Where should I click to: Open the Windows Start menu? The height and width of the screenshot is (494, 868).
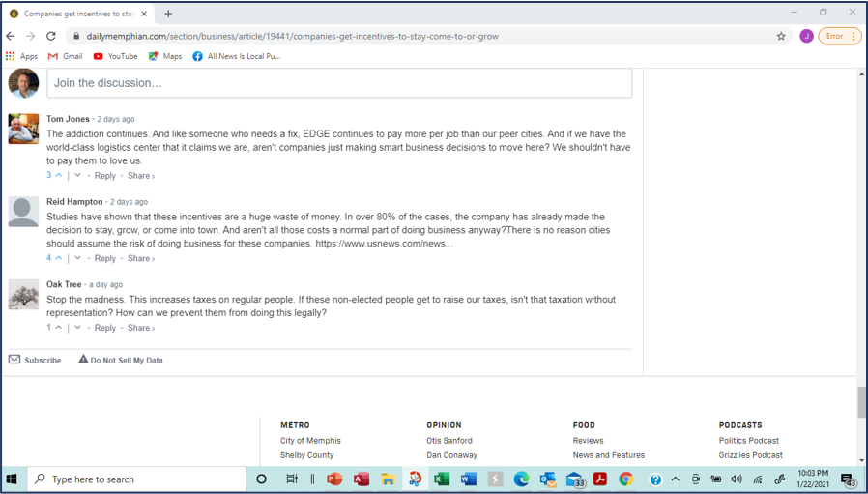click(12, 479)
